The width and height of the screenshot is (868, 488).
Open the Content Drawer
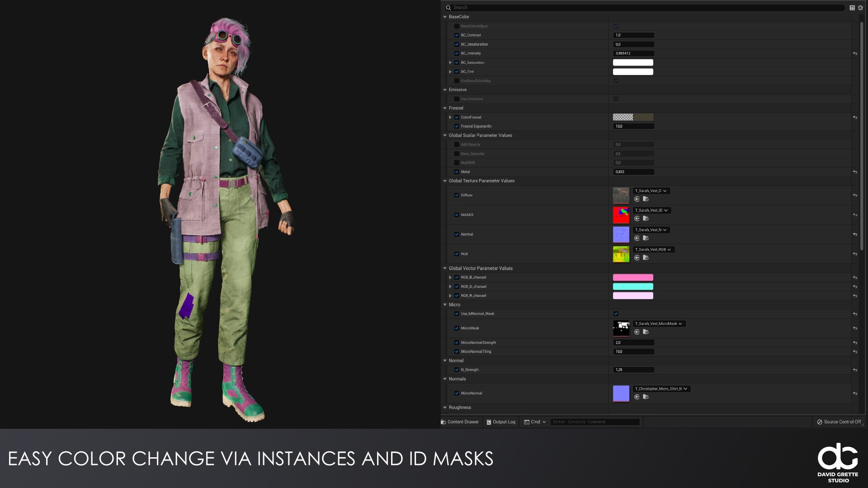[460, 422]
